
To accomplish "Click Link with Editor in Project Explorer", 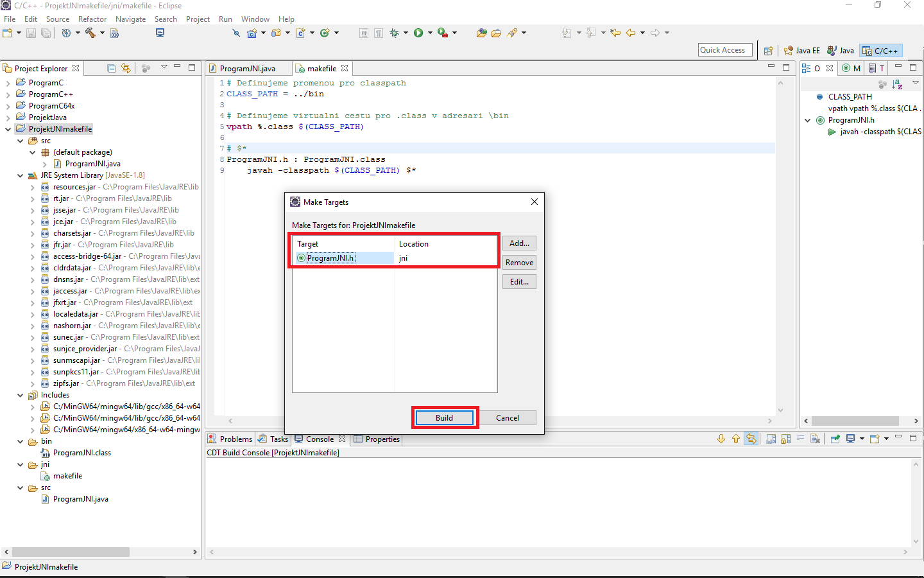I will coord(126,68).
